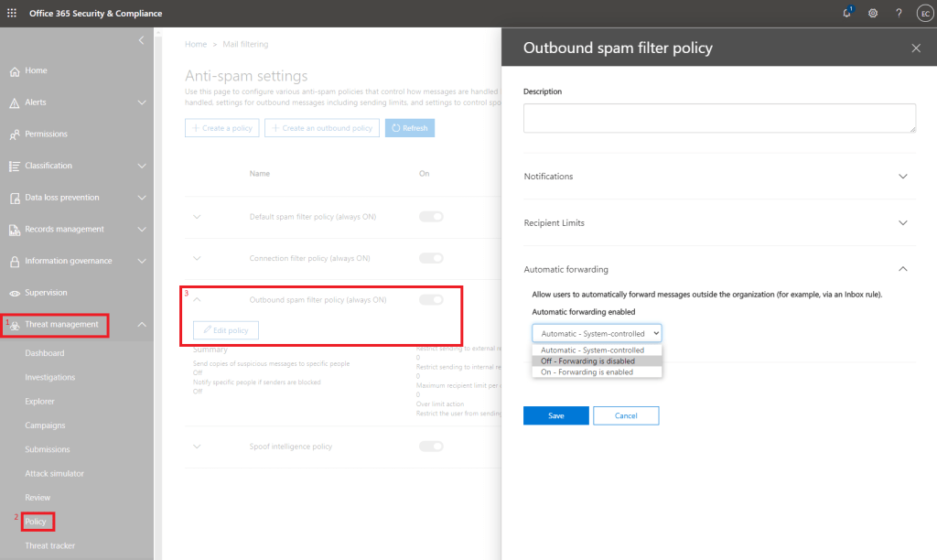The height and width of the screenshot is (560, 937).
Task: Open Explorer under Threat management
Action: (40, 402)
